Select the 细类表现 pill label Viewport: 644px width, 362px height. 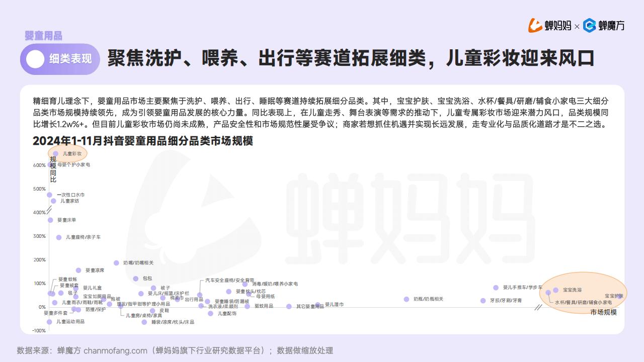70,59
